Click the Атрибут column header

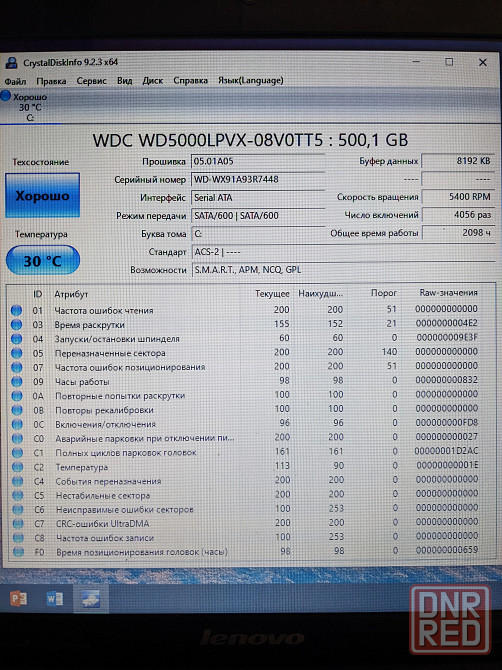click(71, 294)
